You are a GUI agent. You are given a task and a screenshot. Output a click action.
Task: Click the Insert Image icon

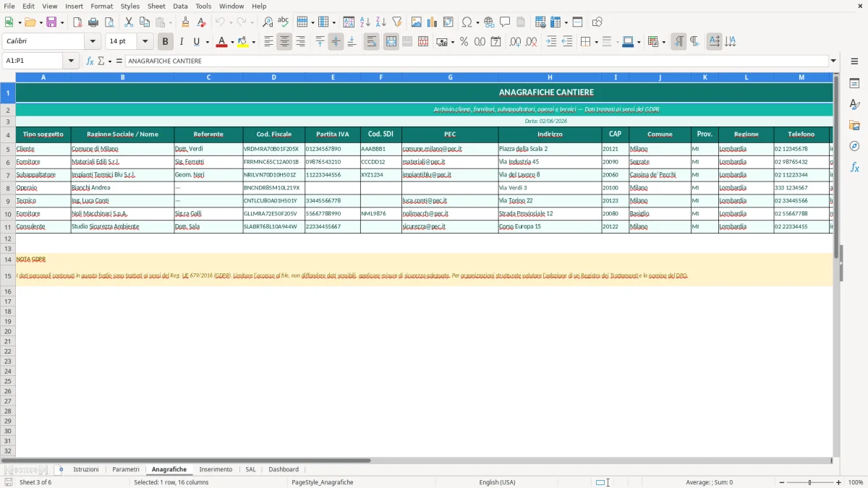pyautogui.click(x=417, y=22)
